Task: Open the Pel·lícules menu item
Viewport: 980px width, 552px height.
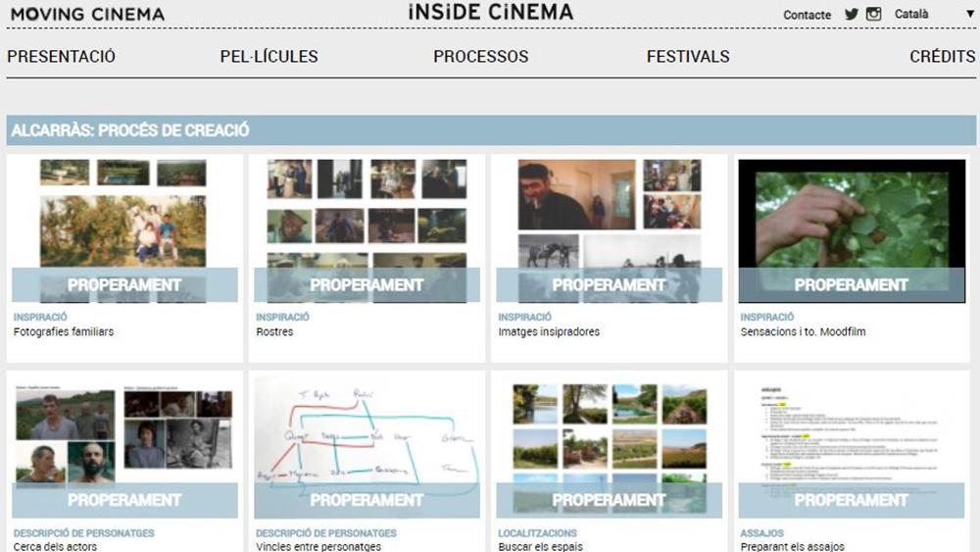Action: pos(269,57)
